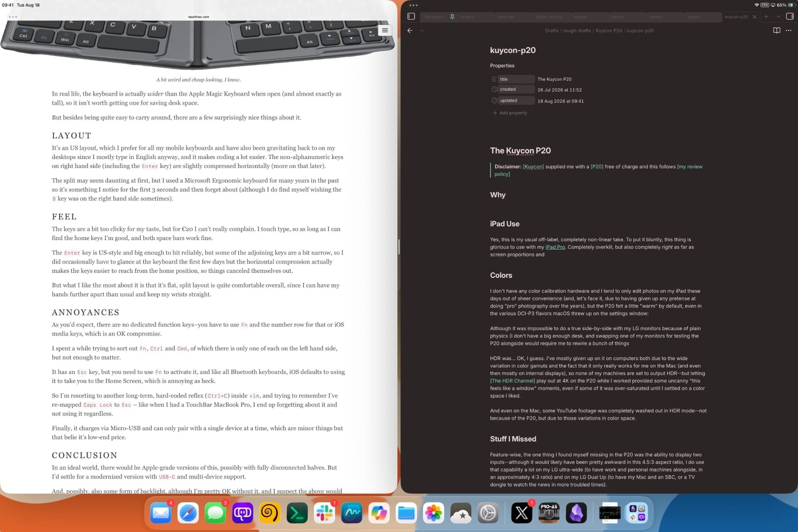798x532 pixels.
Task: Fold 'The Kuycon P20' main heading
Action: point(520,150)
